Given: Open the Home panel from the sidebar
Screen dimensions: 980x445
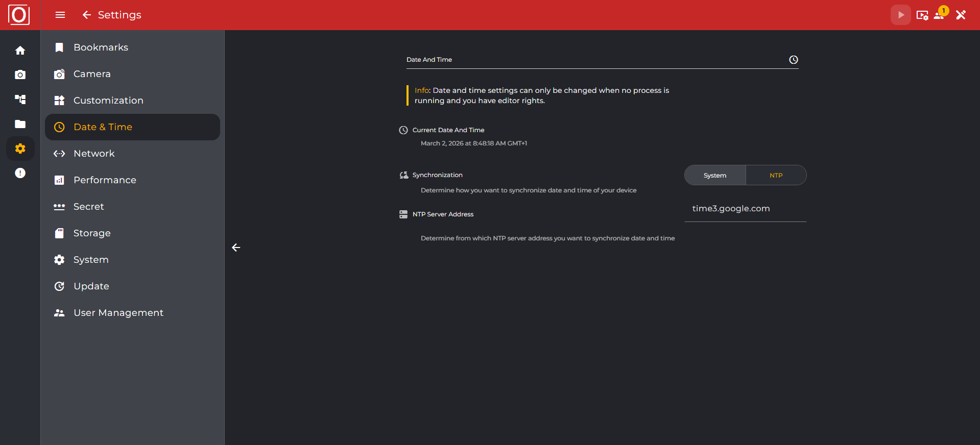Looking at the screenshot, I should [x=20, y=50].
